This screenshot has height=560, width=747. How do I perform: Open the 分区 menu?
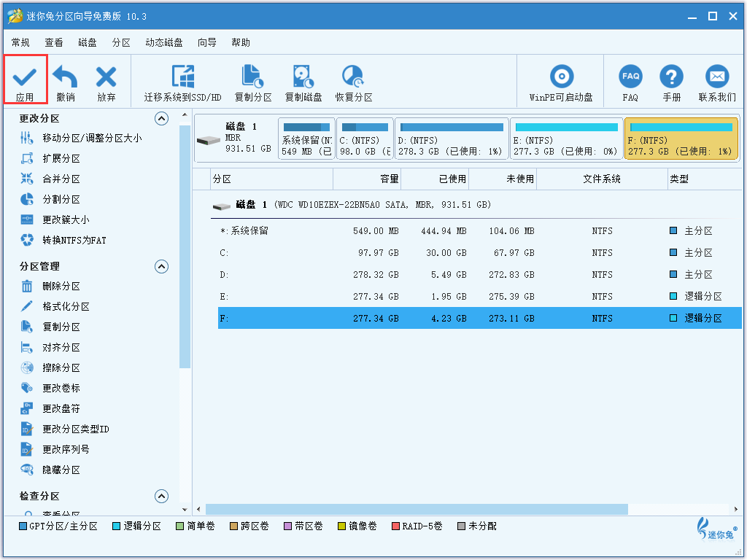121,43
